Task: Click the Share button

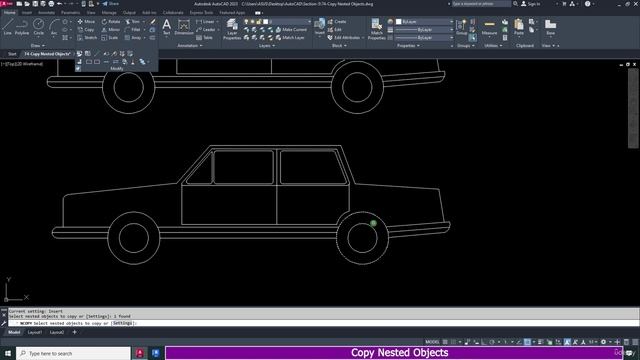Action: point(110,4)
